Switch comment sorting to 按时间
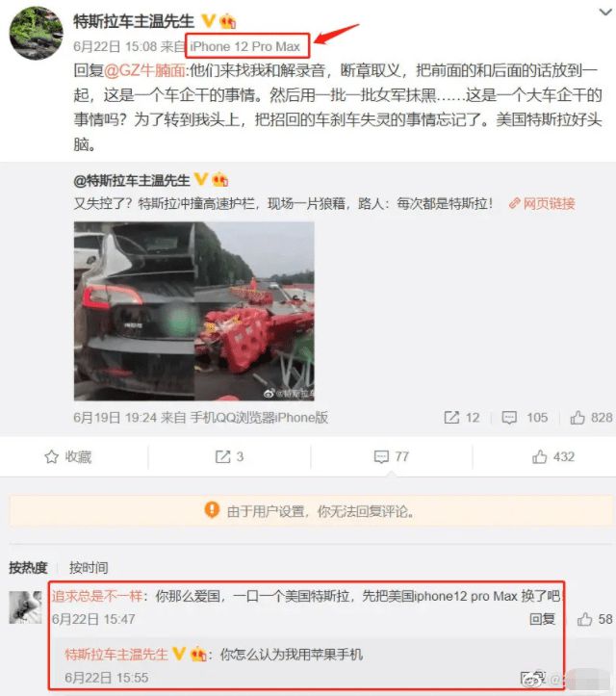The width and height of the screenshot is (616, 696). click(x=89, y=567)
